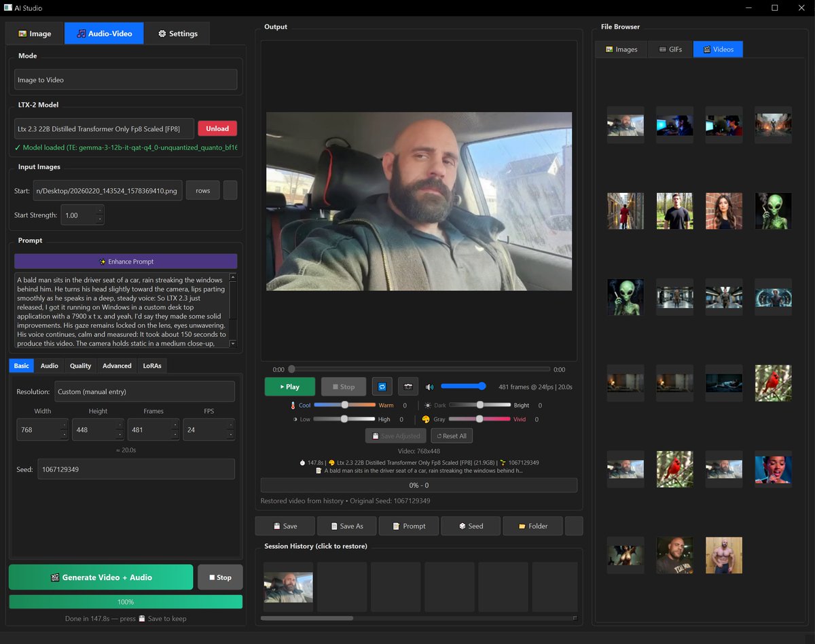Viewport: 815px width, 644px height.
Task: Open the shirtless muscular man thumbnail
Action: coord(724,556)
